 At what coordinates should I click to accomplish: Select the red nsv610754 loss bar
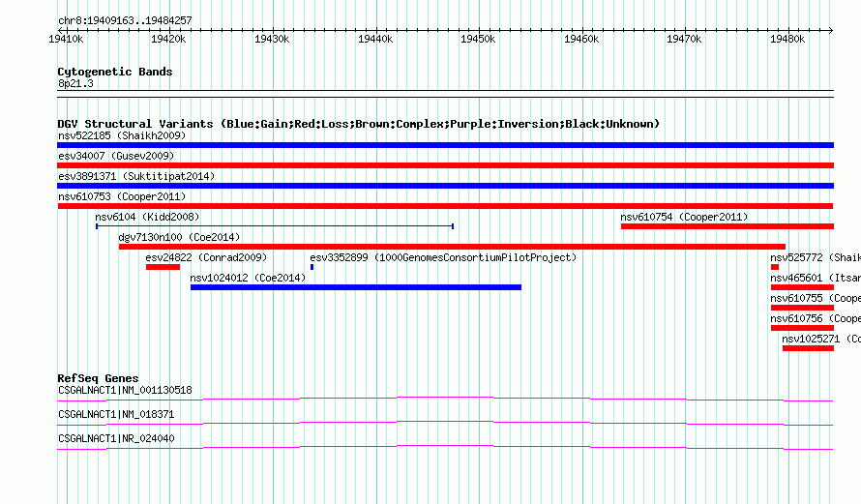727,226
